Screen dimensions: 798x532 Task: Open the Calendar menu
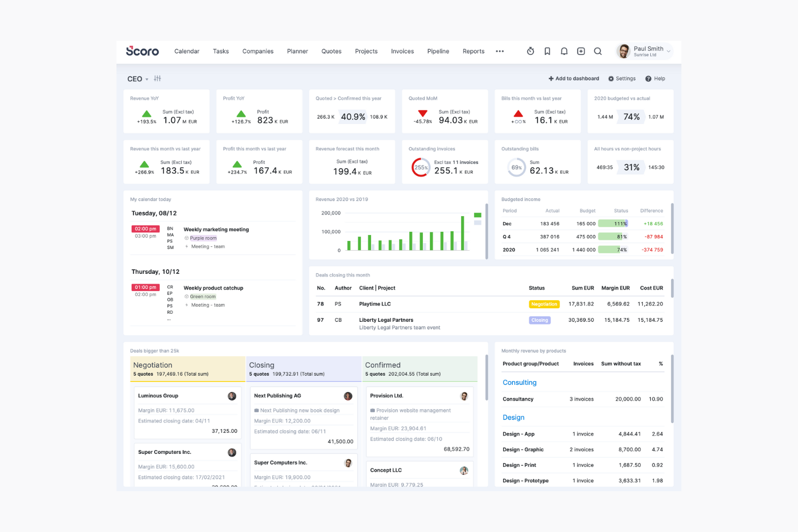(x=187, y=51)
